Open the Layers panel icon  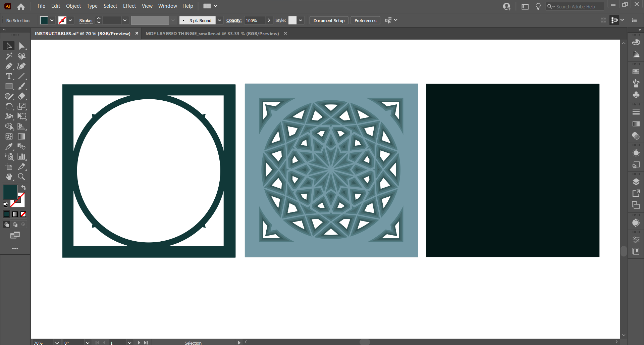pyautogui.click(x=636, y=182)
